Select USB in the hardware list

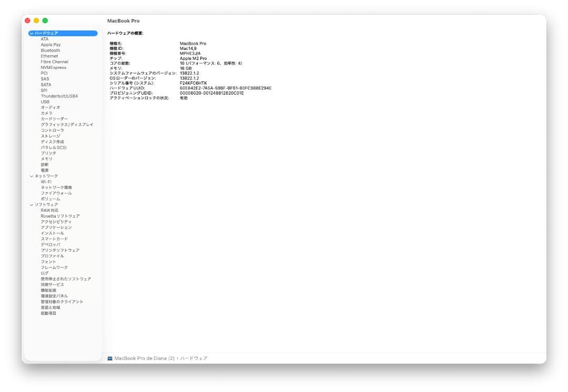point(45,101)
